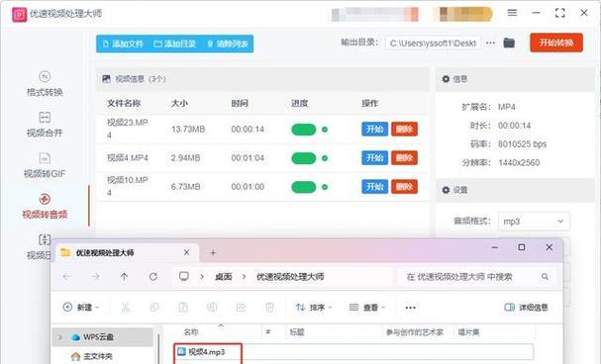Open the hamburger menu in the title bar
This screenshot has width=601, height=364.
click(x=512, y=13)
